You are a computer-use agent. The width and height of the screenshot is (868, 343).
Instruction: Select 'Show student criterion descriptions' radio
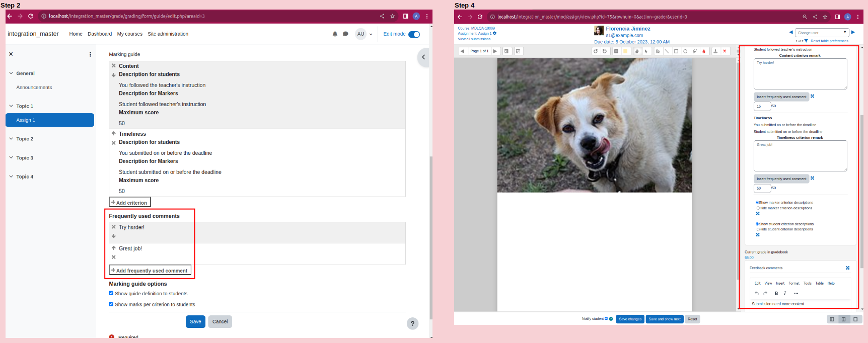(x=757, y=224)
